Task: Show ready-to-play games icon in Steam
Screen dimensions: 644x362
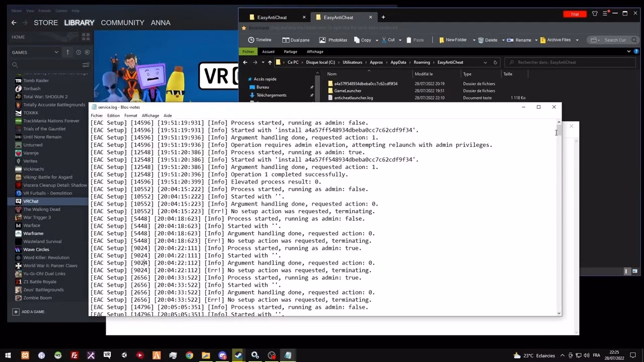Action: [x=87, y=52]
